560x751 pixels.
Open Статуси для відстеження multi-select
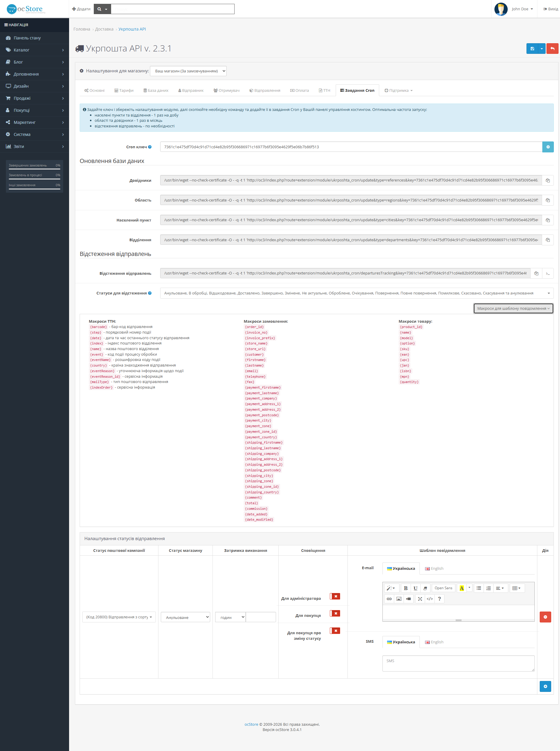coord(357,293)
